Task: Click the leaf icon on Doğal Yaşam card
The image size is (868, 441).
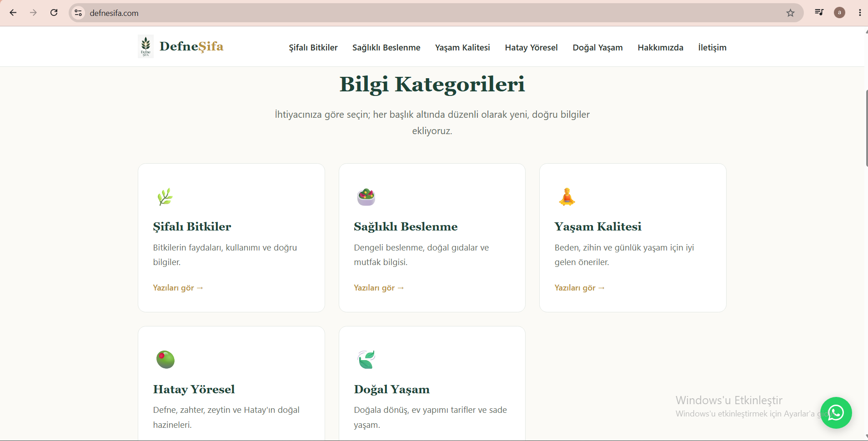Action: click(x=366, y=359)
